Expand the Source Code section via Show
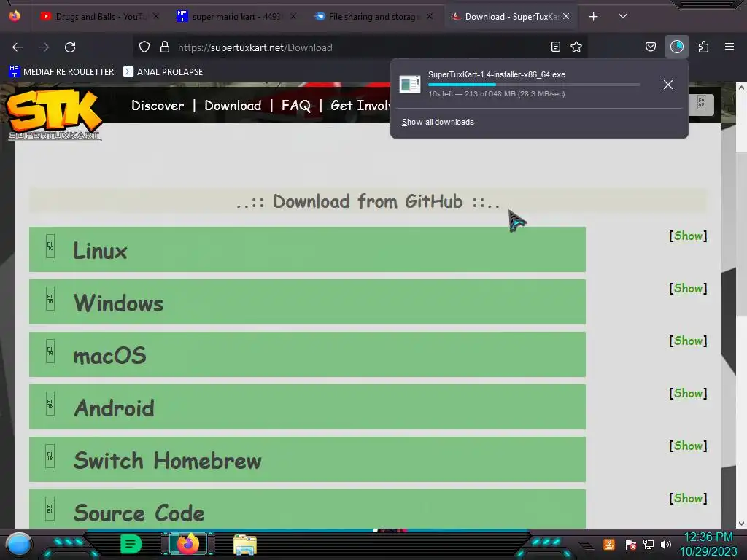Viewport: 747px width, 560px height. point(688,497)
